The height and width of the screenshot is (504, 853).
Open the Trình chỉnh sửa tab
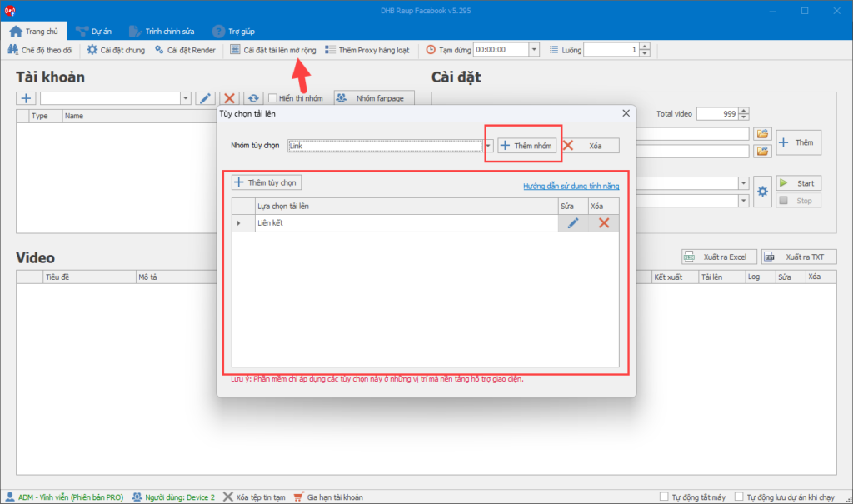[x=162, y=31]
